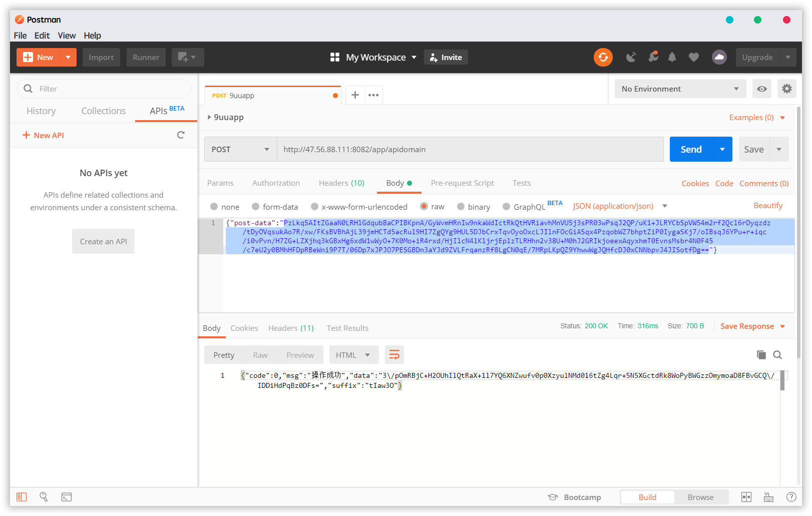Open the Upgrade dropdown arrow

787,57
